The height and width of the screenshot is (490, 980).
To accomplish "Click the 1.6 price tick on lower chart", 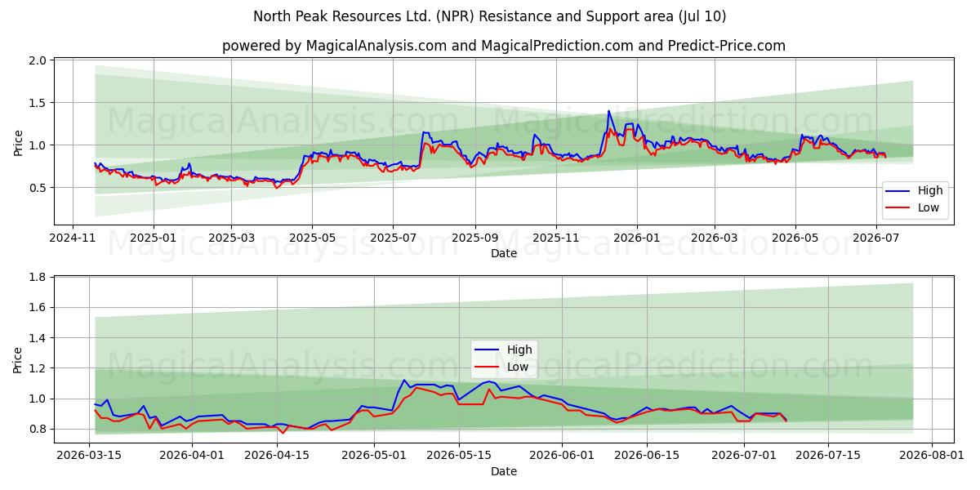I will [37, 308].
